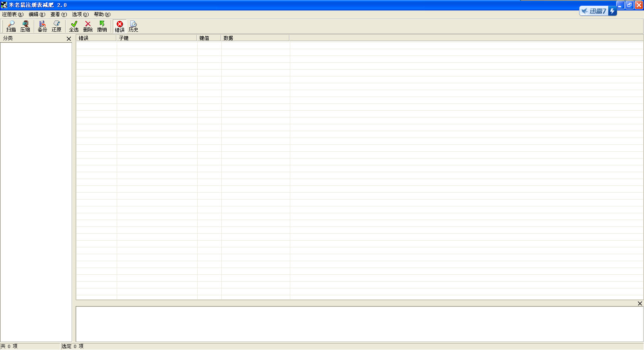Viewport: 644px width, 350px height.
Task: Close the bottom detail pane
Action: tap(640, 303)
